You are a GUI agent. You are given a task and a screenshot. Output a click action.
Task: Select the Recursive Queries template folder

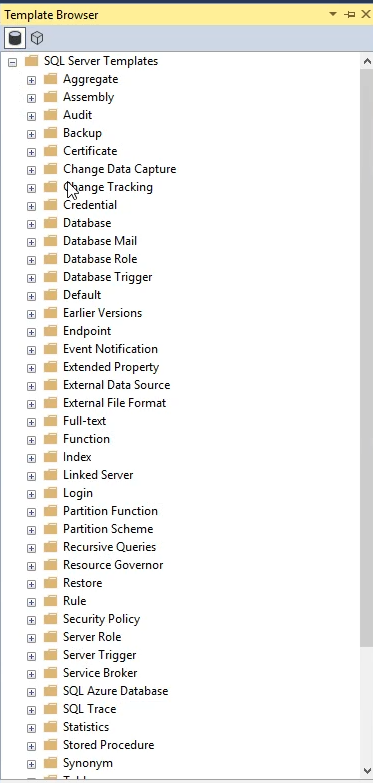pos(109,547)
